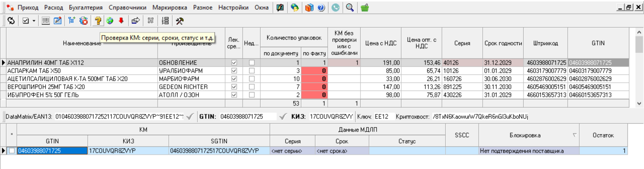Screen dimensions: 644x169
Task: Click the DataMatrix QR code icon
Action: pos(151,21)
